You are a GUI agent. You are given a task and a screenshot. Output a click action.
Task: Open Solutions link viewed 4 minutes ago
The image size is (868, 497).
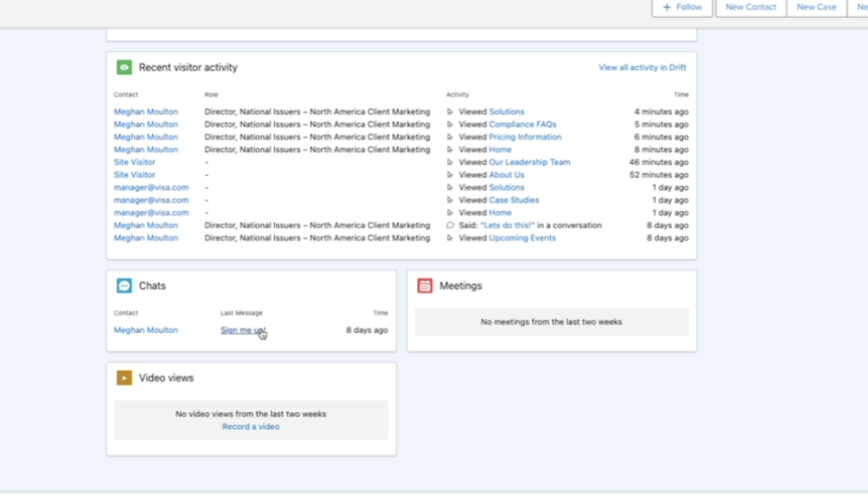pos(506,112)
